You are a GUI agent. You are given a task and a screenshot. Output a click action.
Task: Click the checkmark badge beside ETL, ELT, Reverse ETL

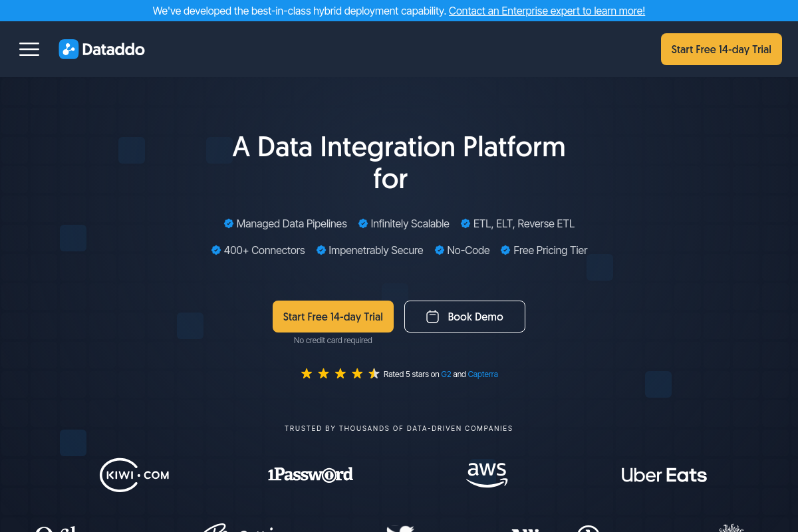pyautogui.click(x=465, y=223)
